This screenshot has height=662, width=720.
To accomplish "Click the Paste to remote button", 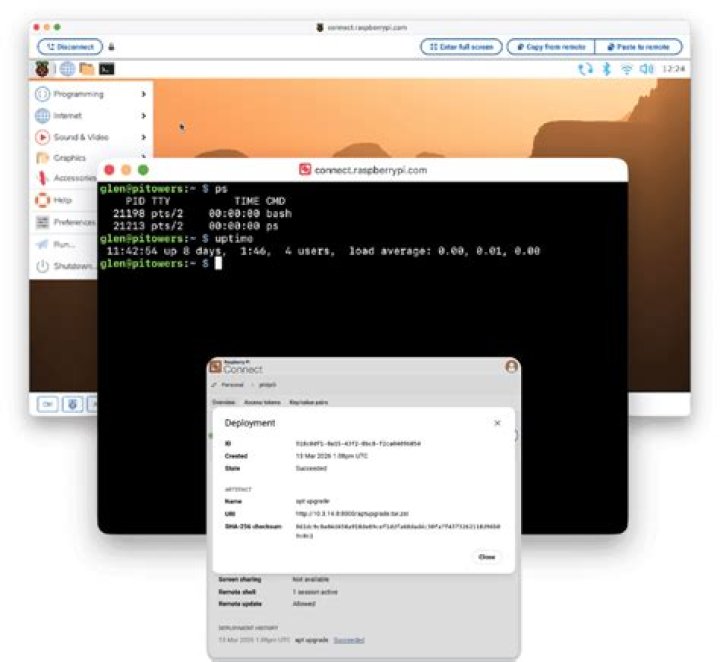I will tap(638, 47).
